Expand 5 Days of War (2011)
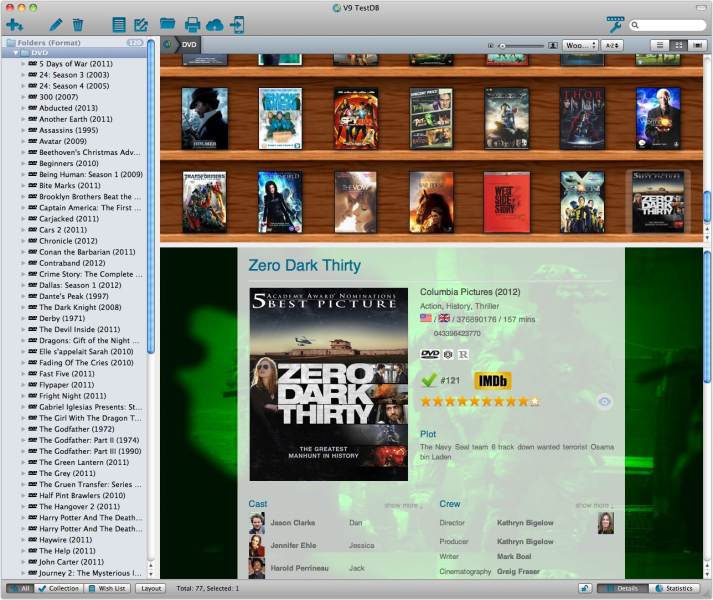 tap(23, 64)
